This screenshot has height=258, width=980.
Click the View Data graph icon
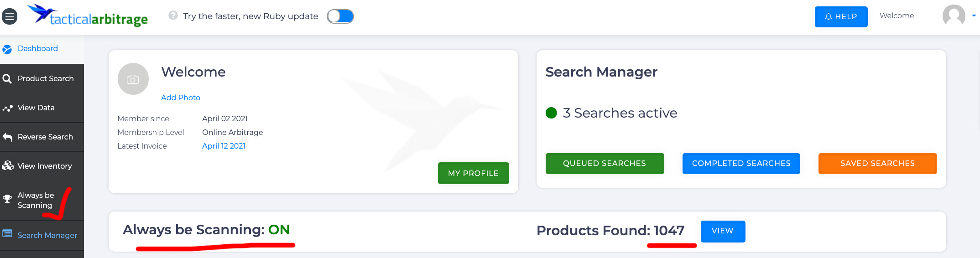[7, 108]
